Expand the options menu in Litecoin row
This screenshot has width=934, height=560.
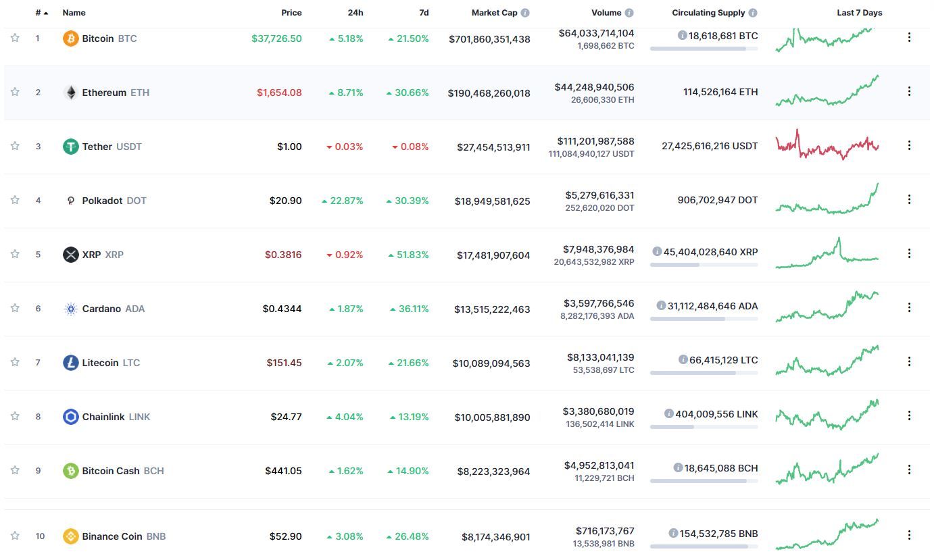[909, 361]
